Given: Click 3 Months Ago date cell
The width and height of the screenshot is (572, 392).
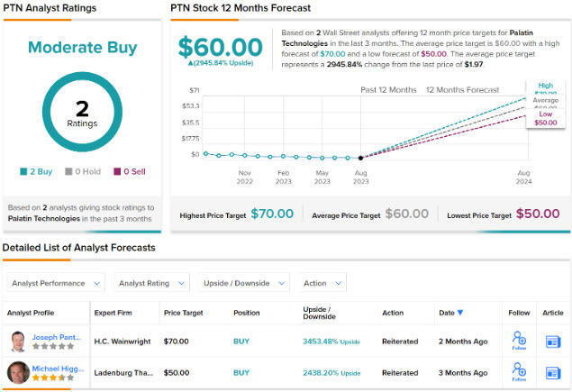Looking at the screenshot, I should coord(463,373).
